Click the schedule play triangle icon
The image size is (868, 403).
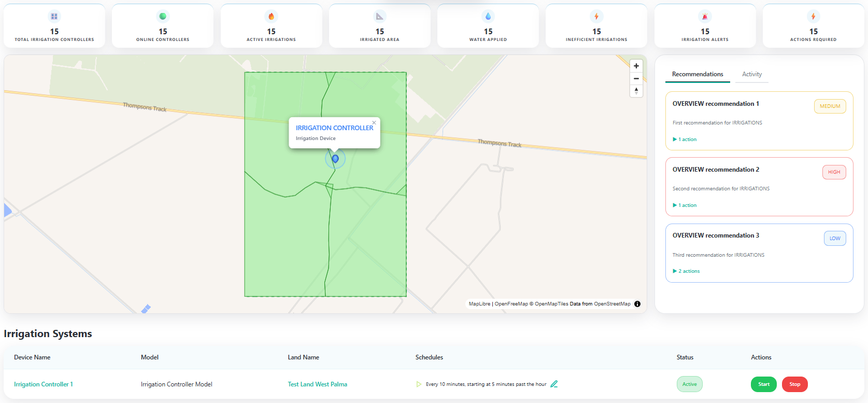coord(419,384)
